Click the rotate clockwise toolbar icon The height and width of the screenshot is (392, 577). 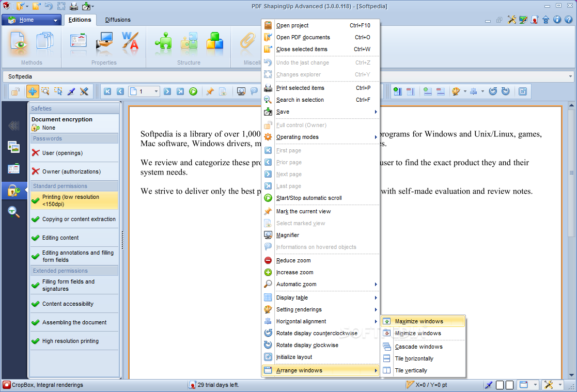pyautogui.click(x=506, y=91)
